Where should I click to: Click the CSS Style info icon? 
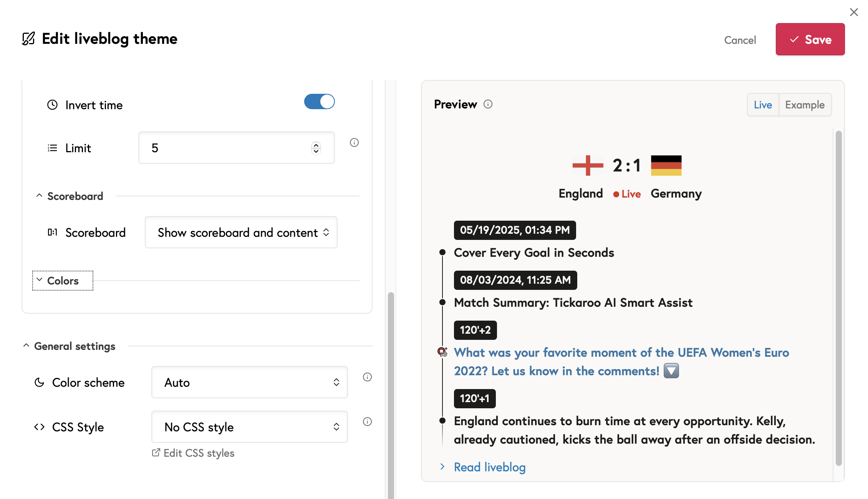(367, 422)
